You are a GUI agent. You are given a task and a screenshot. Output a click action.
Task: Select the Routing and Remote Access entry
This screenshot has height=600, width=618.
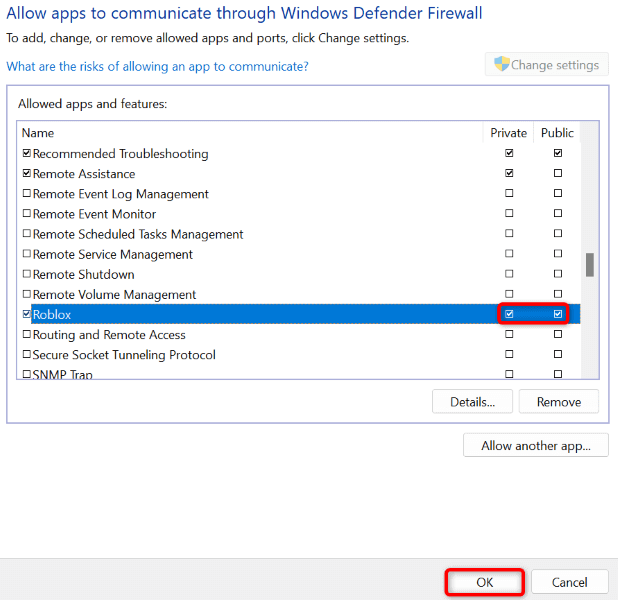tap(109, 335)
